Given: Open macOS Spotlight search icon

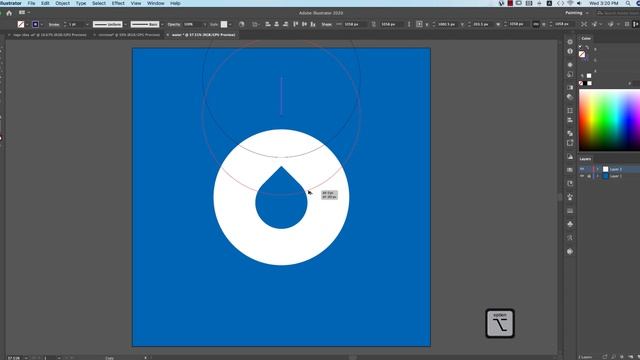Looking at the screenshot, I should tap(628, 3).
